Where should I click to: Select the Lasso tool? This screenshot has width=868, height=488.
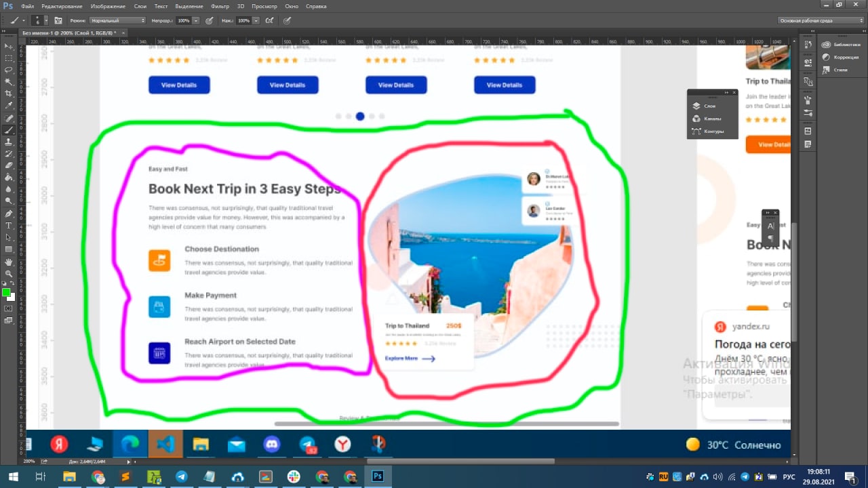coord(9,70)
